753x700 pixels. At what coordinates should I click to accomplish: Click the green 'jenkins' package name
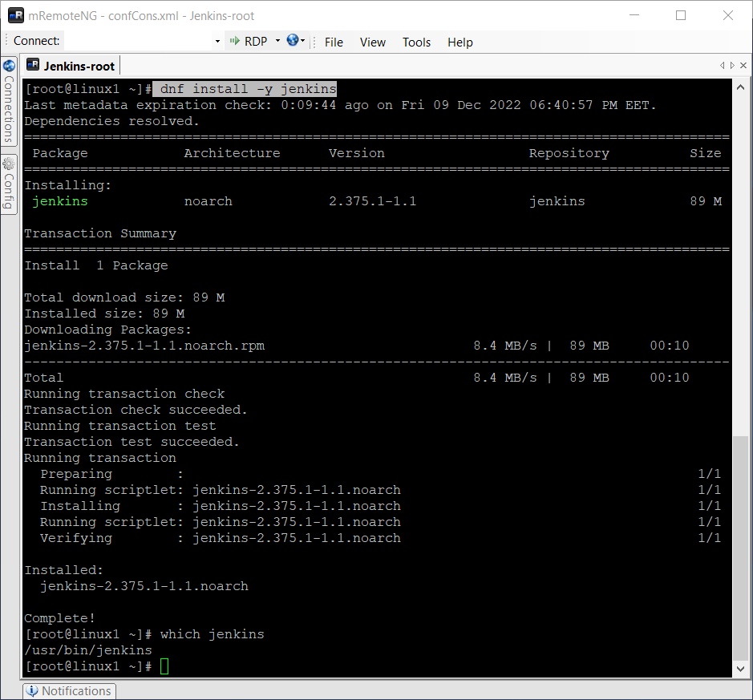pyautogui.click(x=60, y=201)
